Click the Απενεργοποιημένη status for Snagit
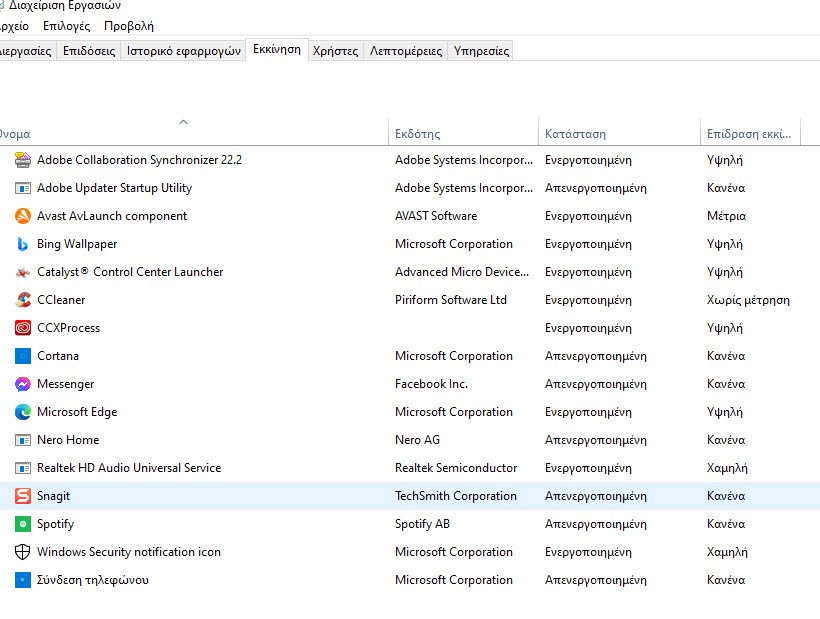The width and height of the screenshot is (820, 619). 596,496
